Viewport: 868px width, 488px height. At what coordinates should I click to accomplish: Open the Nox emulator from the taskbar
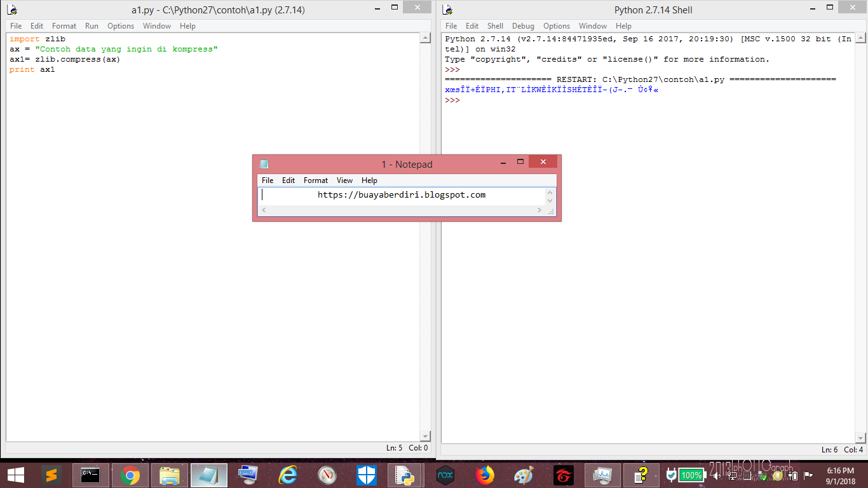445,475
